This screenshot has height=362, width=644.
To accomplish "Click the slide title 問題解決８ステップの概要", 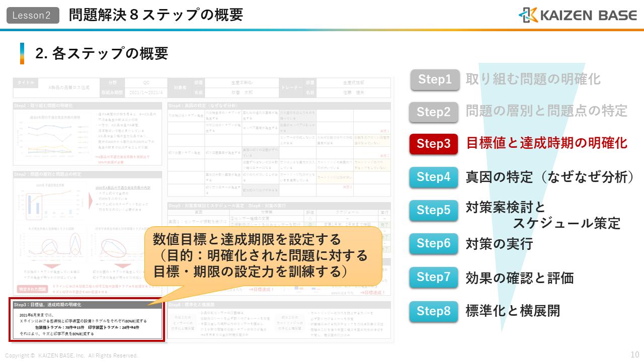I will tap(156, 15).
